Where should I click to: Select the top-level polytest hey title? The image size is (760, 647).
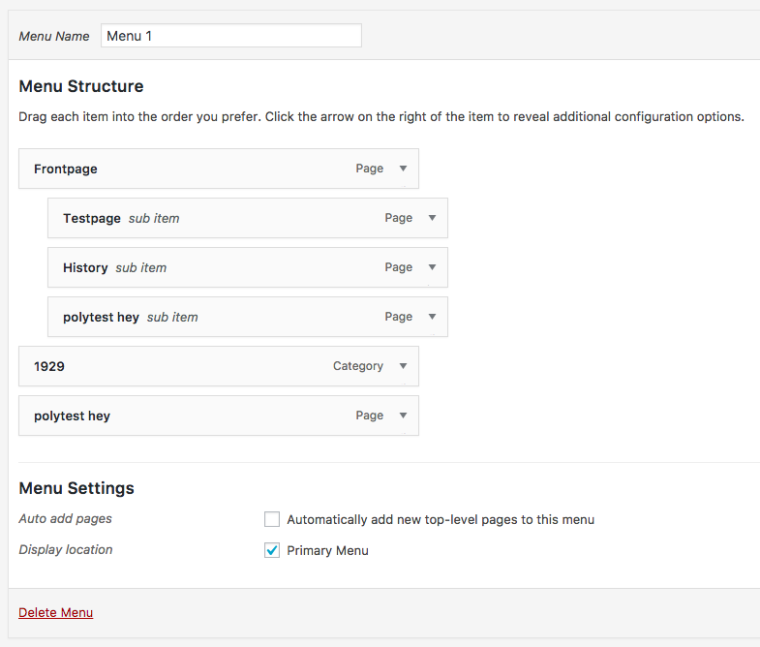click(x=72, y=416)
